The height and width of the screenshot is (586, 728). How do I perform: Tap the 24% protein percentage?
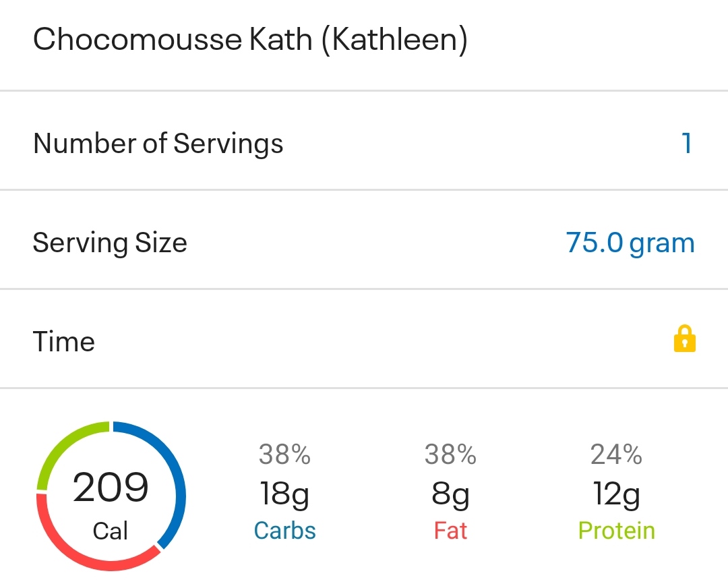[x=616, y=455]
